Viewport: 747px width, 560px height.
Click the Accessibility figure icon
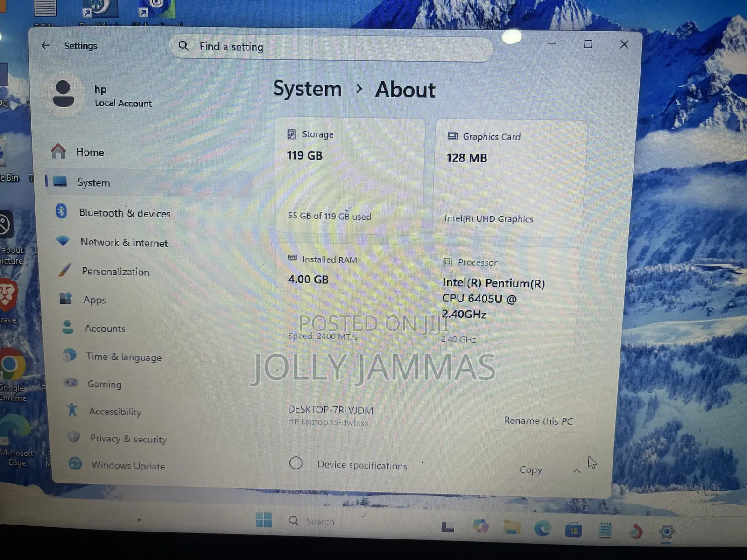(72, 410)
